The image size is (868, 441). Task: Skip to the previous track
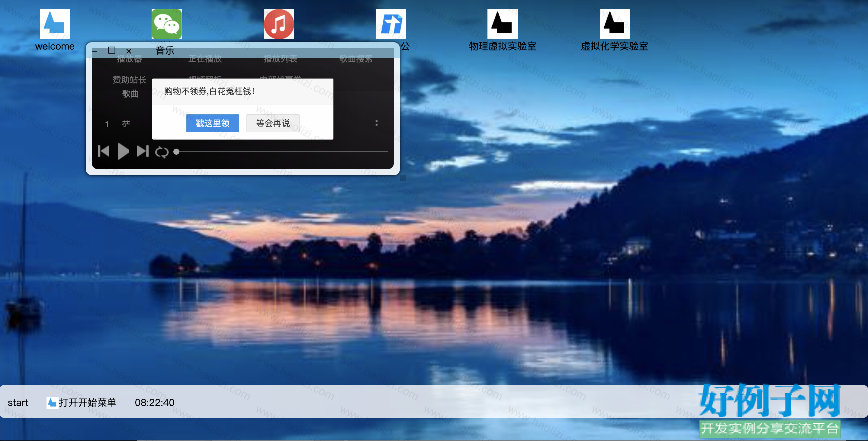104,151
